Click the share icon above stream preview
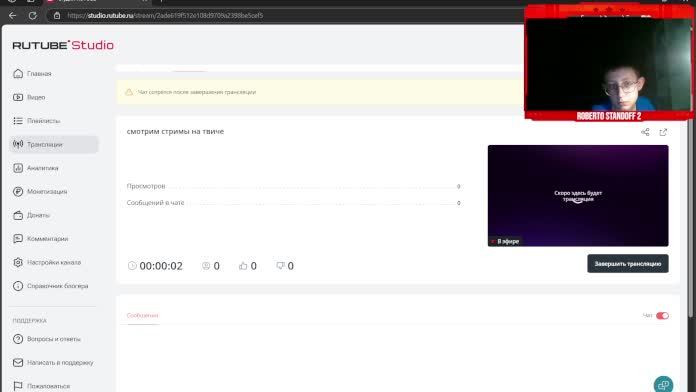696x392 pixels. pyautogui.click(x=645, y=132)
